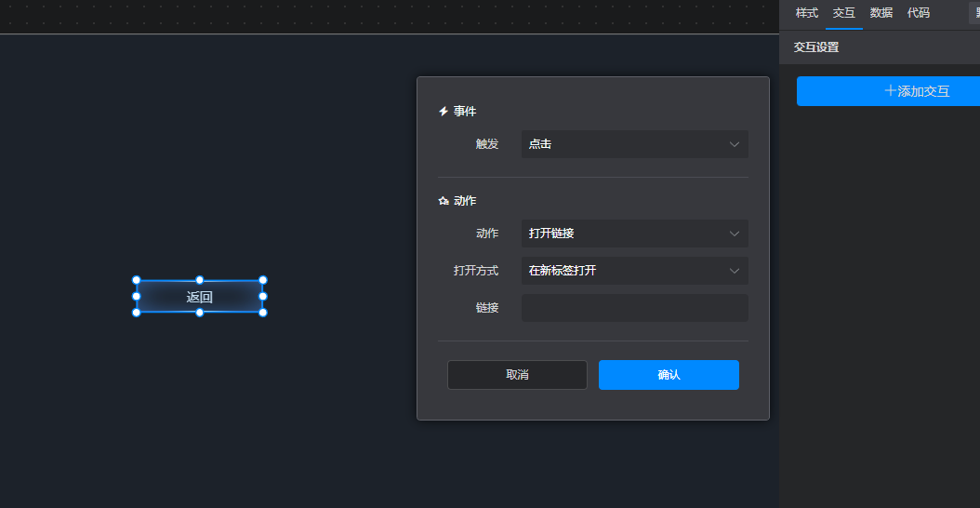This screenshot has height=508, width=980.
Task: Click the lightning icon beside 事件
Action: click(x=444, y=112)
